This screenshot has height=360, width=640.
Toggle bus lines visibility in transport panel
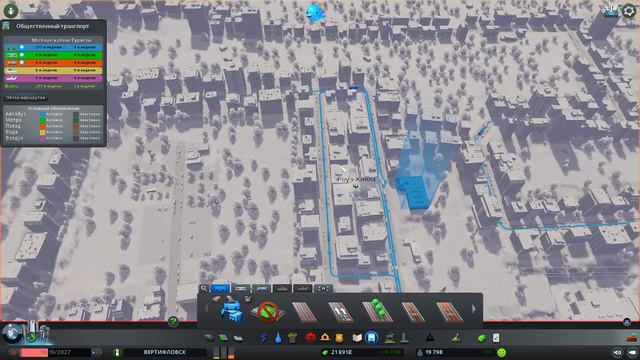22,47
